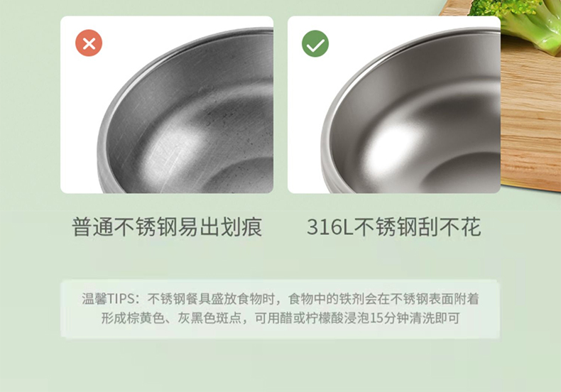This screenshot has width=561, height=392.
Task: Select the scratched stainless steel bowl image
Action: pos(167,104)
